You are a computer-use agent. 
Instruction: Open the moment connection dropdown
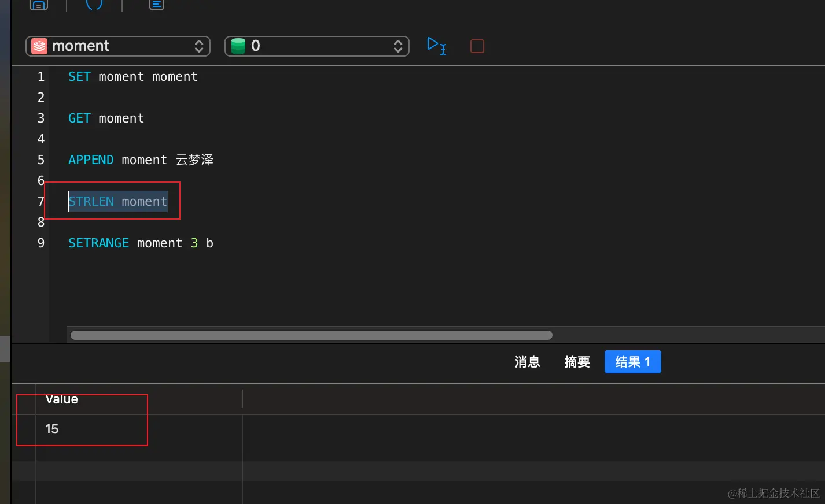coord(118,46)
